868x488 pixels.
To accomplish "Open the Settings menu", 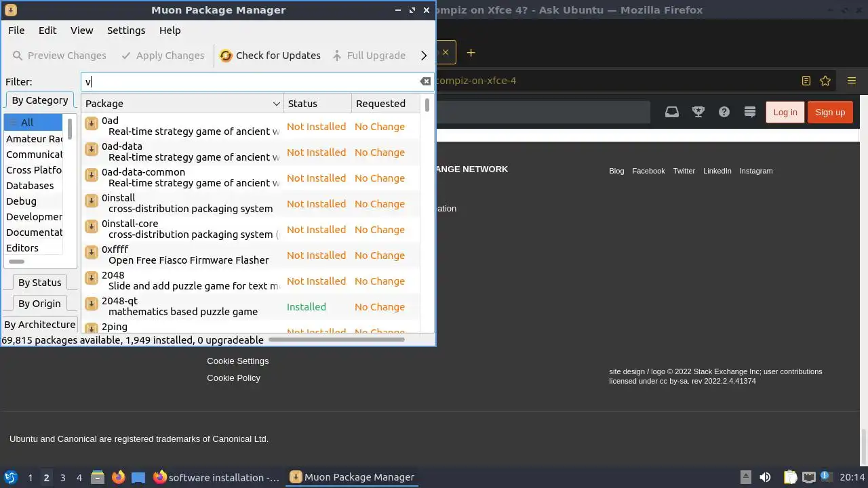I will point(126,30).
